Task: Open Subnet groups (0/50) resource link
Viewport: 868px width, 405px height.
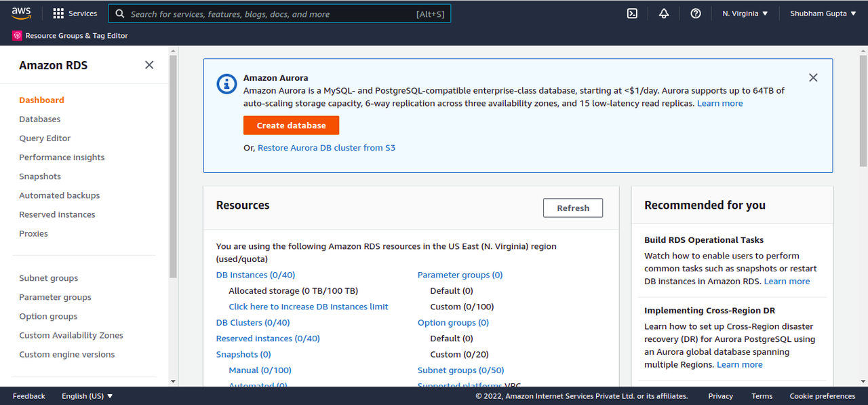Action: click(x=460, y=370)
